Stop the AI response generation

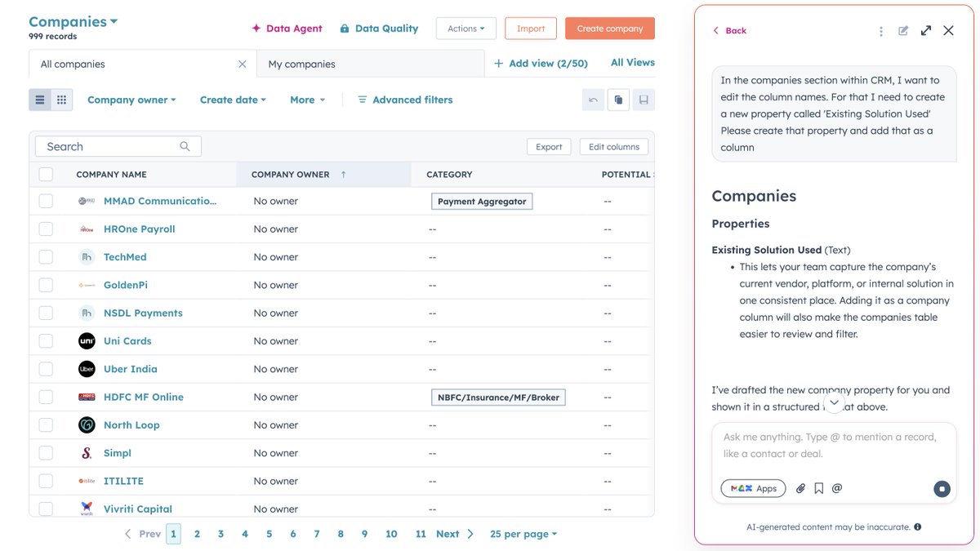(x=942, y=489)
